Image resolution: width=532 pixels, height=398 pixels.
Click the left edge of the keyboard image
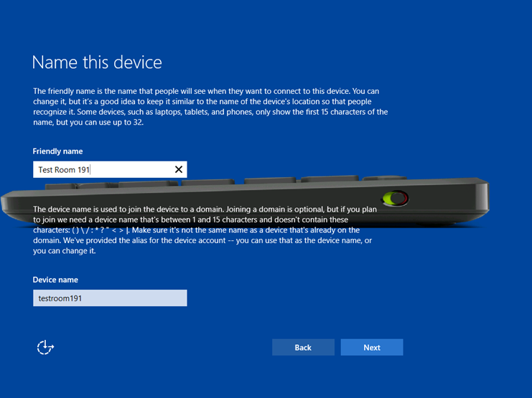(x=9, y=203)
